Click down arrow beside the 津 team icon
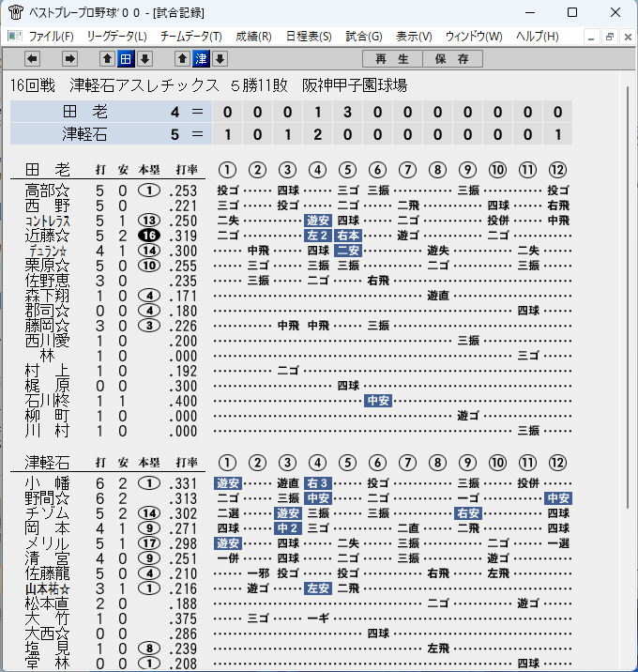Screen dimensions: 638x672 [220, 59]
